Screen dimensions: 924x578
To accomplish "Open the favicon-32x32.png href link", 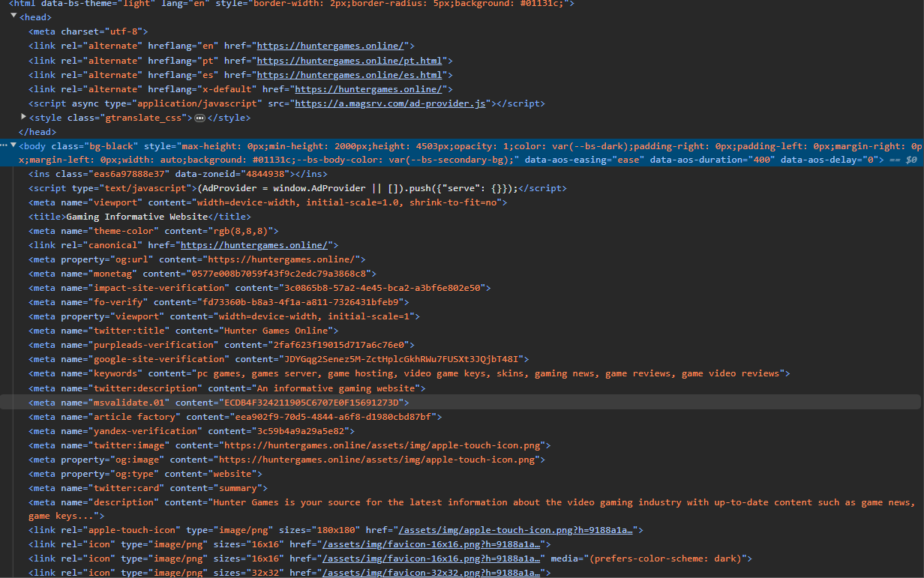I will tap(433, 573).
